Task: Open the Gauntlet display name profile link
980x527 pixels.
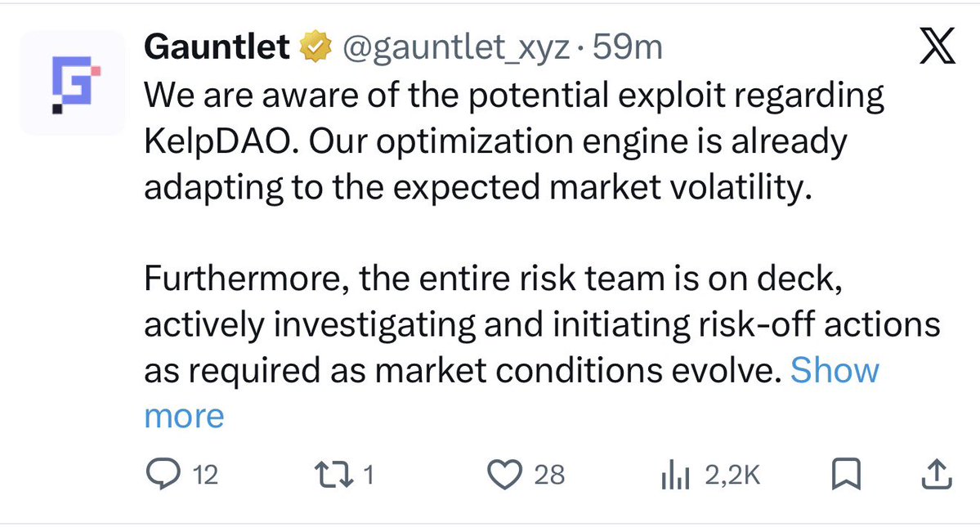Action: tap(217, 49)
